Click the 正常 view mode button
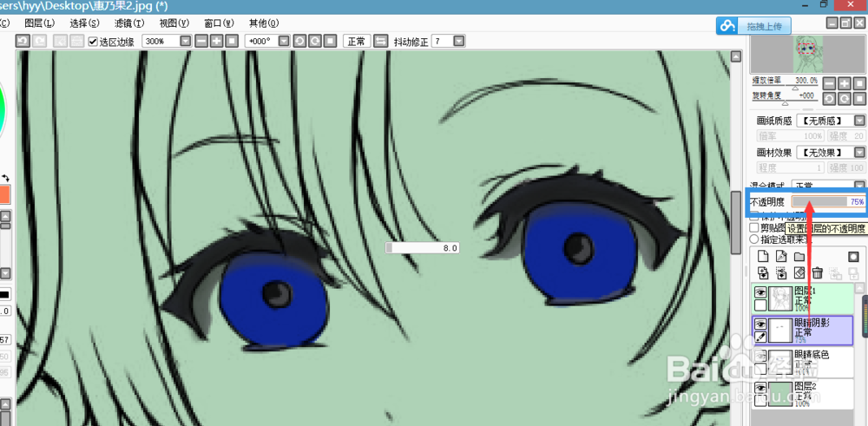This screenshot has width=868, height=426. tap(357, 42)
